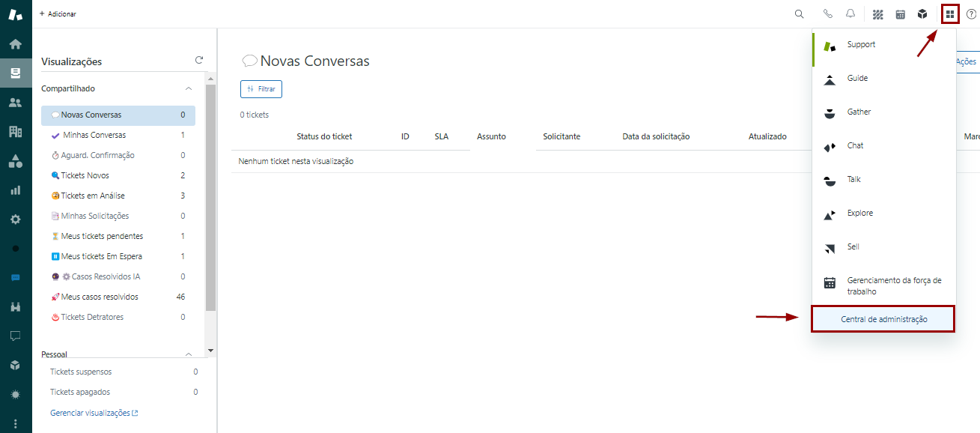
Task: Click the phone Talk icon in the top bar
Action: point(827,13)
